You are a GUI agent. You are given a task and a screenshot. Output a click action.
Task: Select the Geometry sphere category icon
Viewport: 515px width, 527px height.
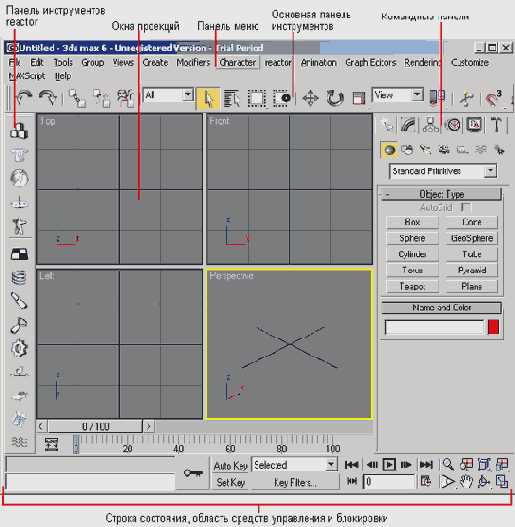pos(389,150)
